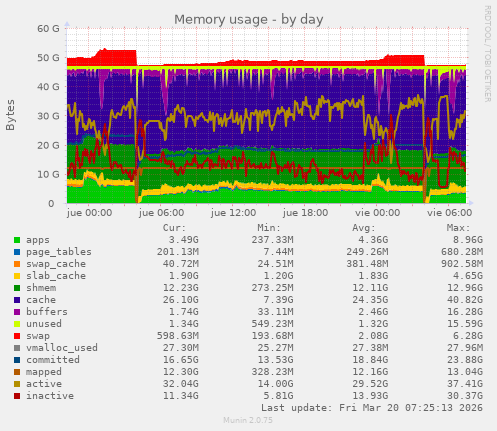Click the unused lime legend swatch
Viewport: 497px width, 431px height.
(x=17, y=324)
